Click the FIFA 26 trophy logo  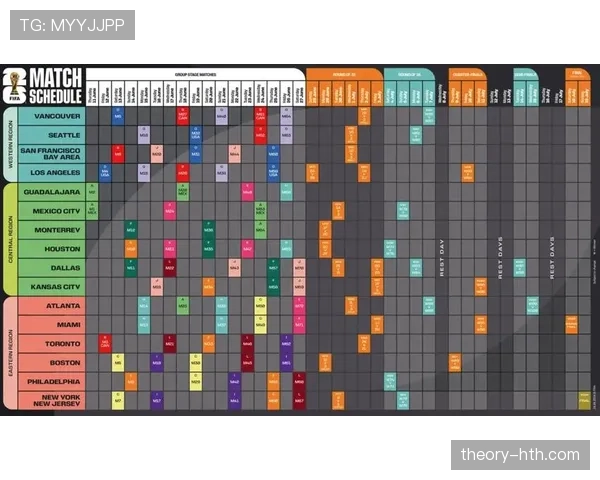pos(15,86)
